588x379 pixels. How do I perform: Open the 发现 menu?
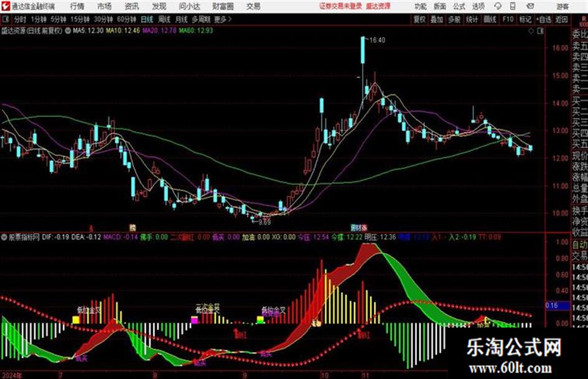(159, 6)
